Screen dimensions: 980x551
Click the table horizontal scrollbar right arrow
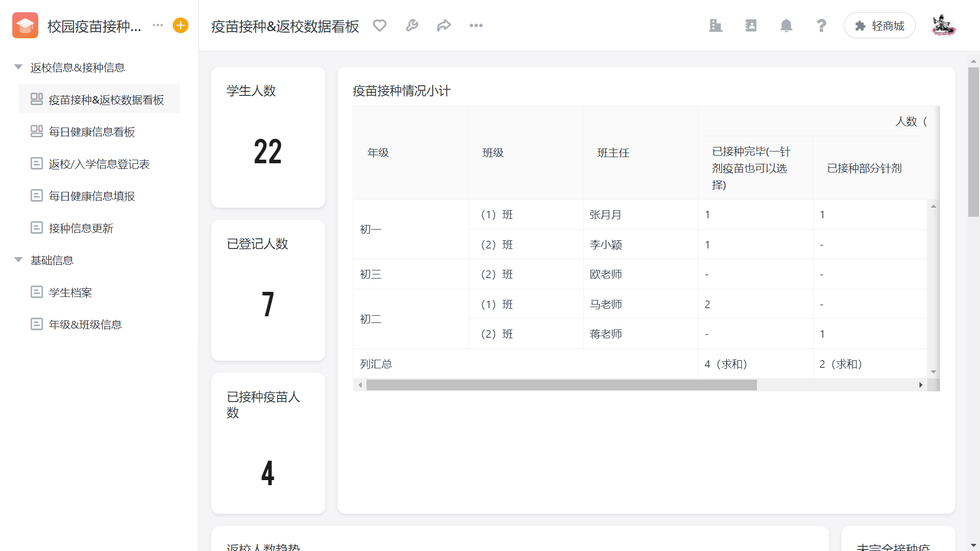tap(920, 385)
